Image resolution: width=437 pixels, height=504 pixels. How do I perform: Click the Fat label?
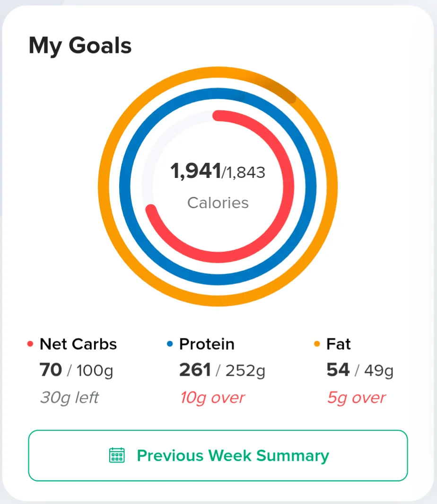338,344
